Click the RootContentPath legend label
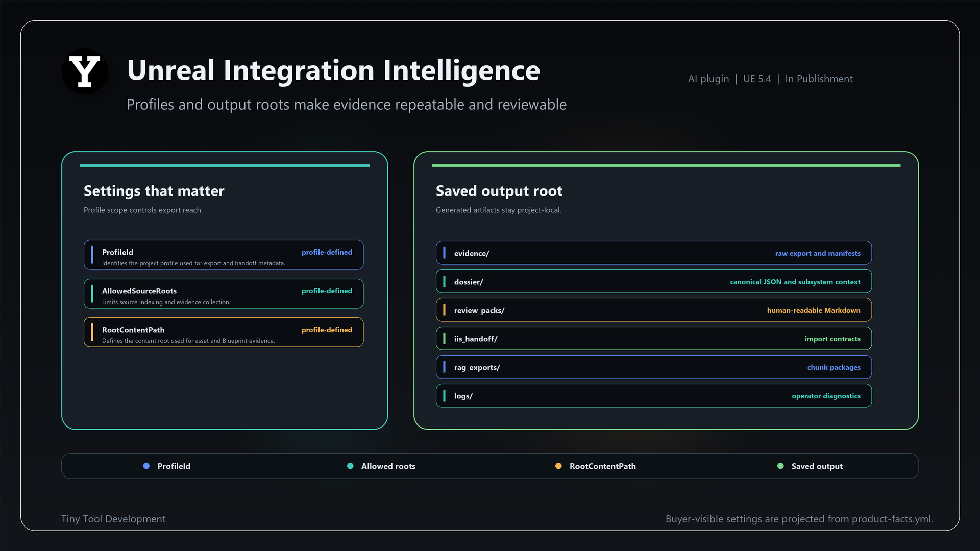The height and width of the screenshot is (551, 980). (x=603, y=466)
